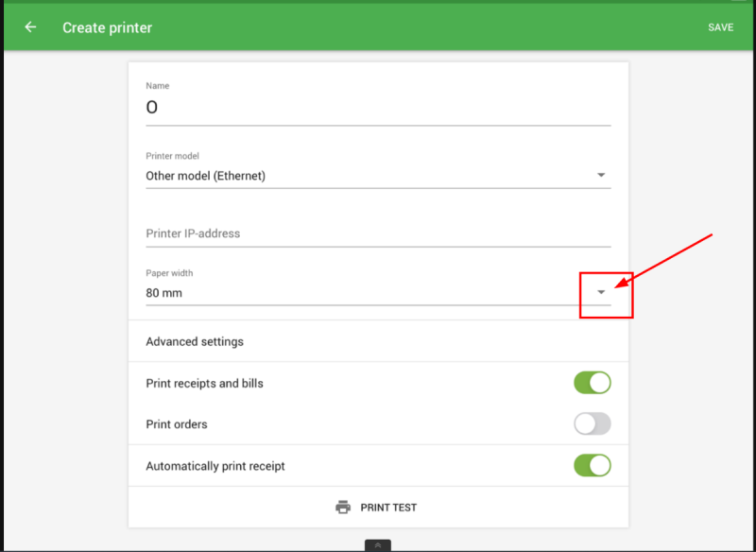
Task: Disable the Print receipts and bills toggle
Action: click(593, 383)
